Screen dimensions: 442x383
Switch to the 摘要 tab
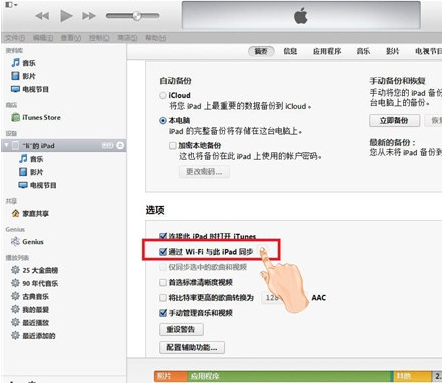(261, 51)
